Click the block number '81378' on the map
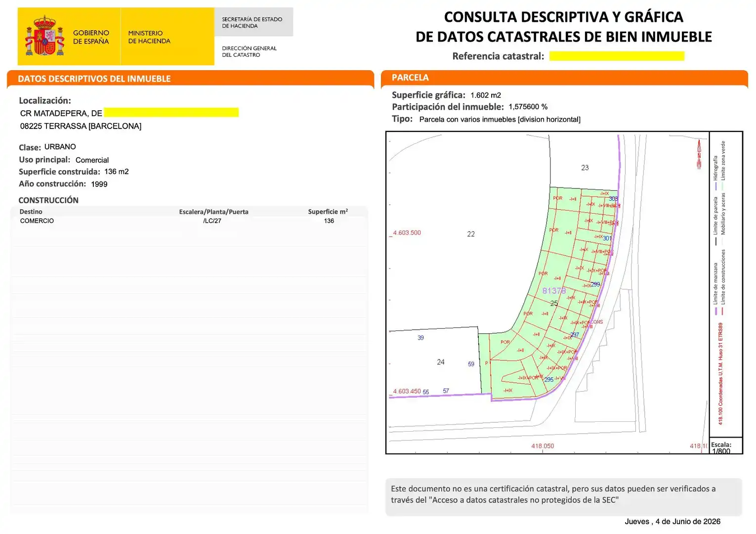This screenshot has width=756, height=534. tap(554, 291)
